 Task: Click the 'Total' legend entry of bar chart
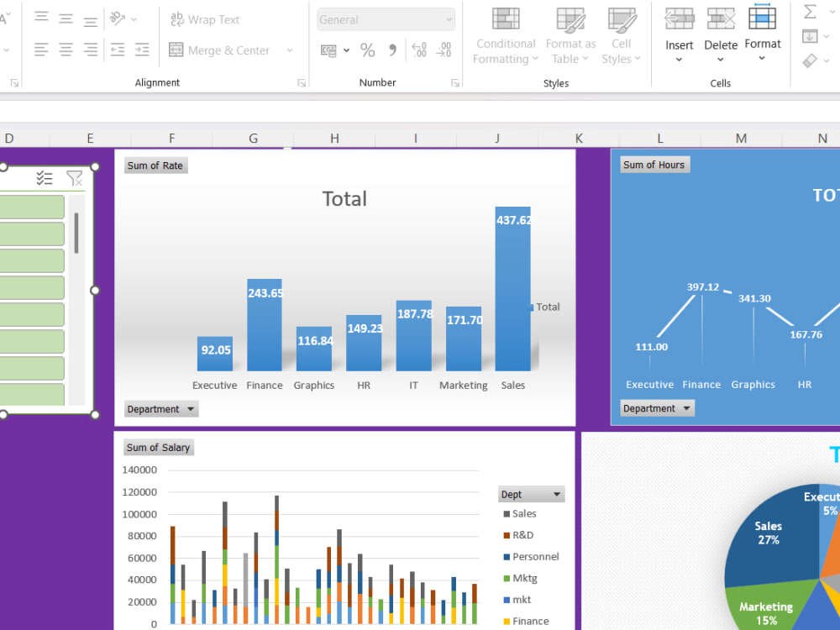pyautogui.click(x=545, y=307)
